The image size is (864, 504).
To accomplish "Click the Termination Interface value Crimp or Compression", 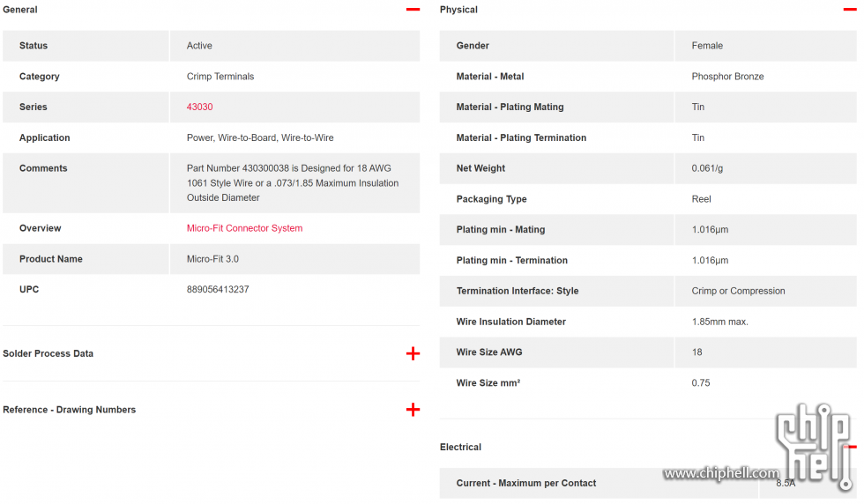I will pos(738,291).
